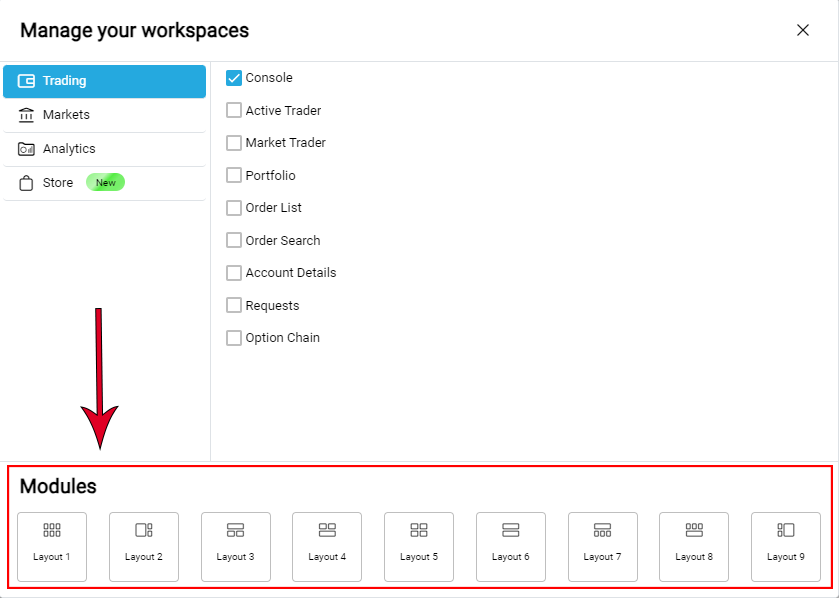Click the Layout 9 split-pane icon
The width and height of the screenshot is (839, 598).
[x=786, y=532]
